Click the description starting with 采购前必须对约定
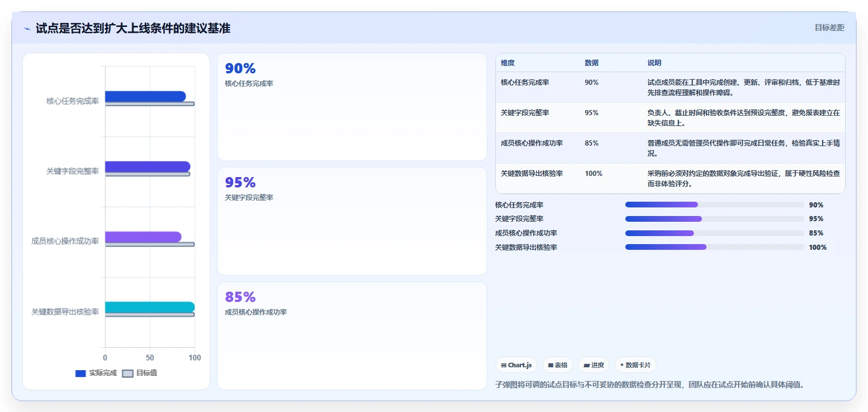This screenshot has height=412, width=868. (744, 179)
